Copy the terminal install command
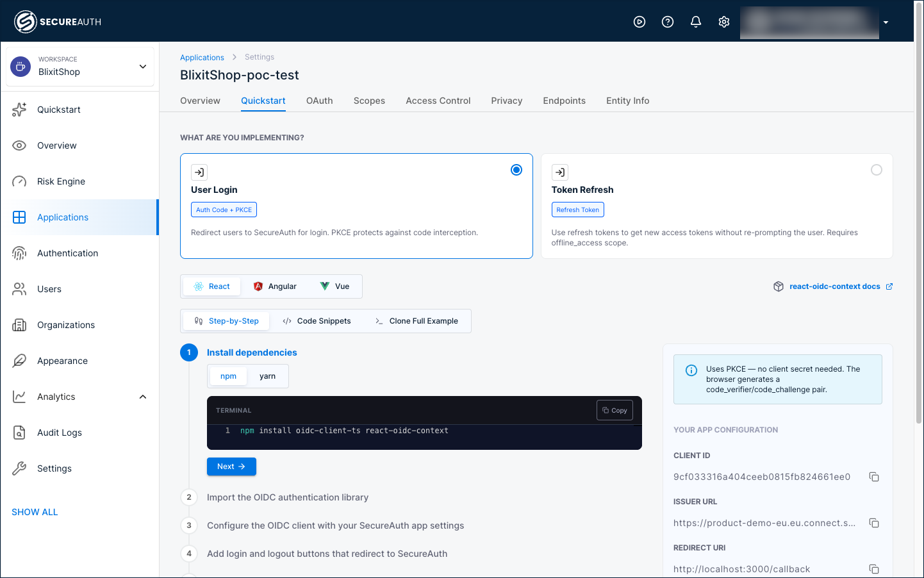Viewport: 924px width, 578px height. coord(615,410)
